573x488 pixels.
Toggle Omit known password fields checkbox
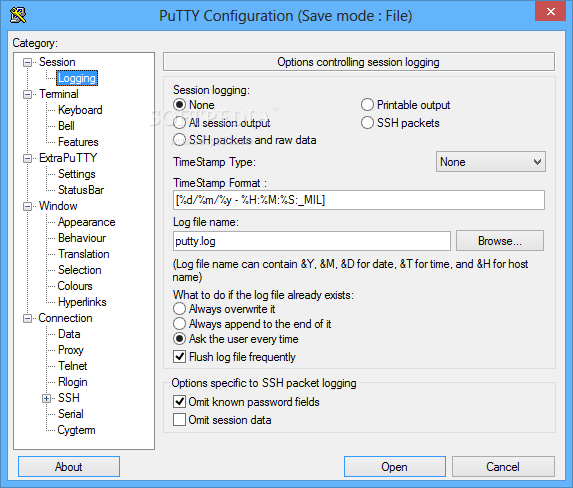pyautogui.click(x=179, y=402)
